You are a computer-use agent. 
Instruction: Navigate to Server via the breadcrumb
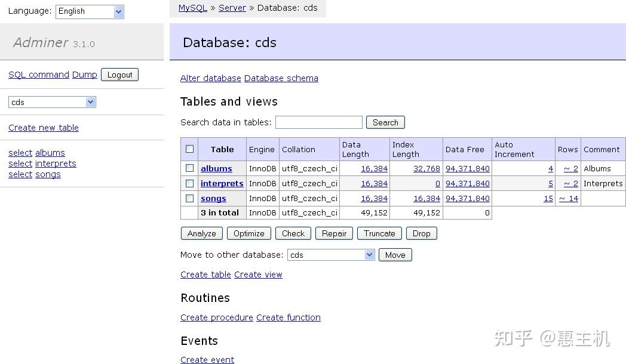click(x=232, y=8)
